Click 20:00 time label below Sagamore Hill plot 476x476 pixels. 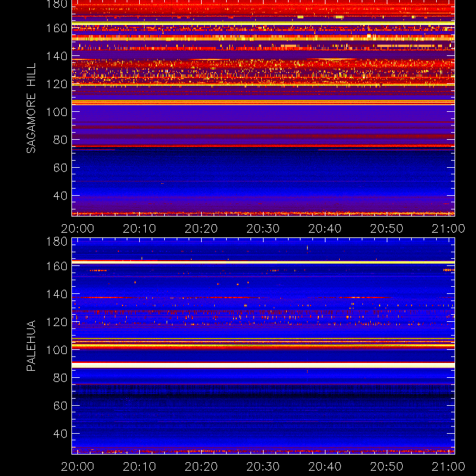pyautogui.click(x=78, y=228)
